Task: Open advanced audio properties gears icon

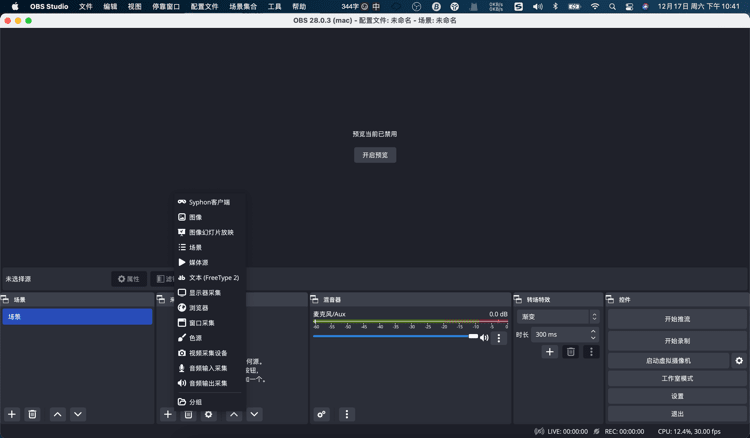Action: (321, 414)
